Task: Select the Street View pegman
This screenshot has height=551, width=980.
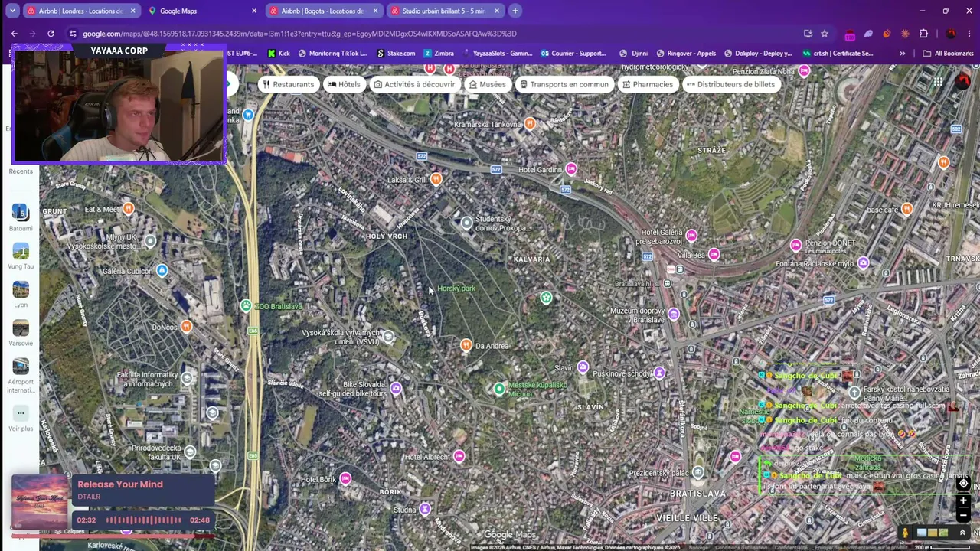Action: point(905,533)
